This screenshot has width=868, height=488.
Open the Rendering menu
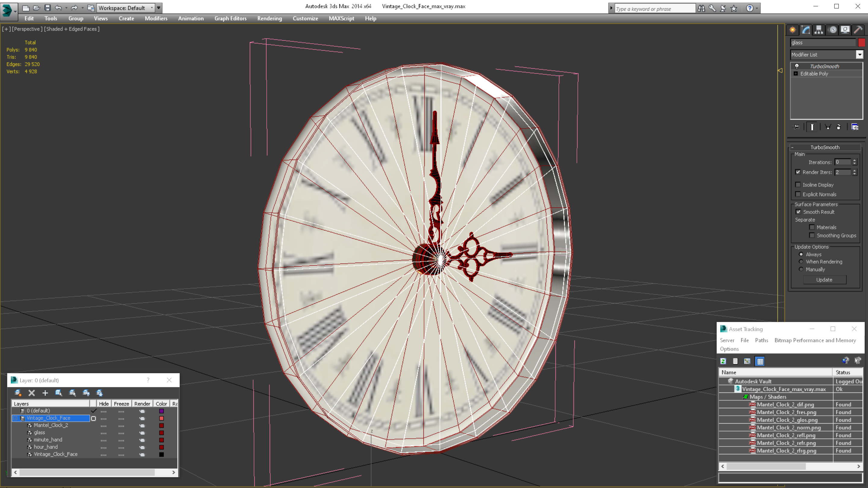coord(269,18)
